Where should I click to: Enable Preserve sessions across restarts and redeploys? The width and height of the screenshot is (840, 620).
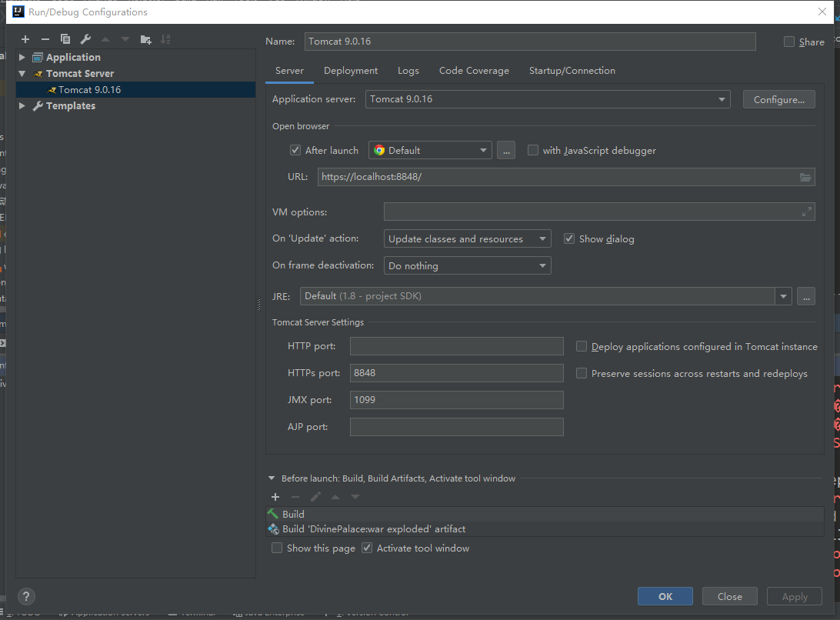(x=582, y=374)
